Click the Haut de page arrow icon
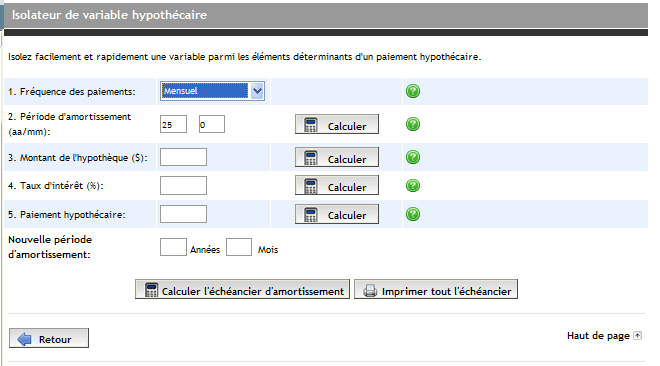This screenshot has height=366, width=660. point(638,336)
